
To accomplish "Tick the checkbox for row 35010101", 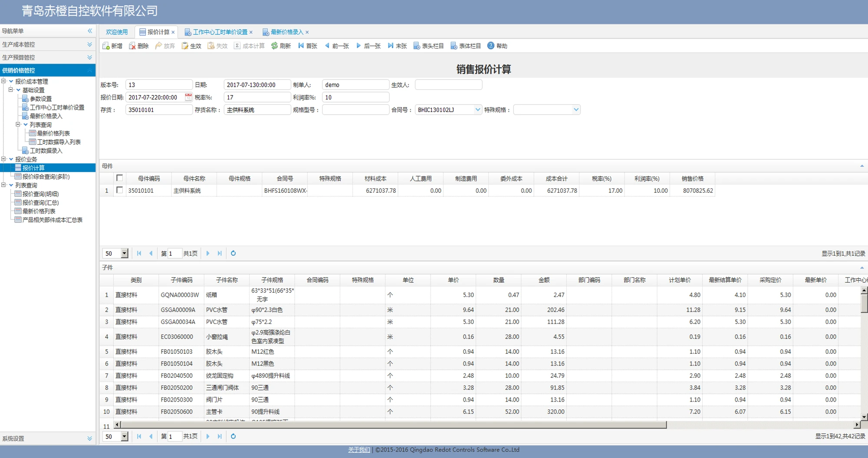I will click(120, 190).
